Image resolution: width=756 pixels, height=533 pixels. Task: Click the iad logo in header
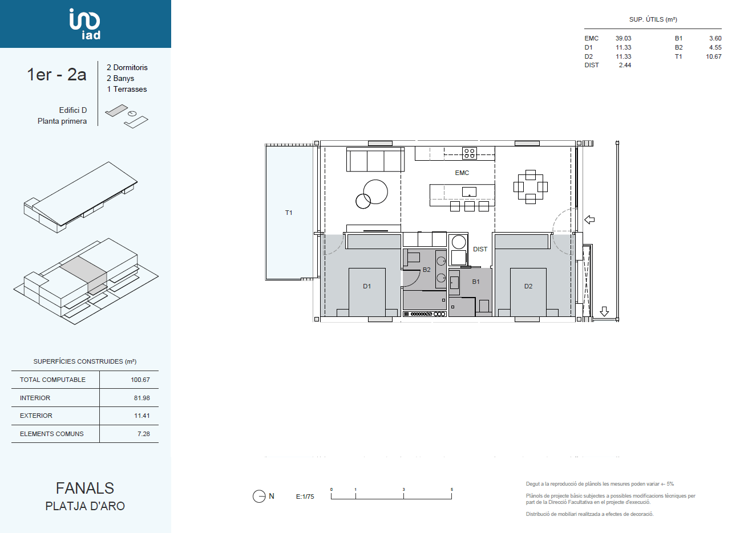(85, 24)
